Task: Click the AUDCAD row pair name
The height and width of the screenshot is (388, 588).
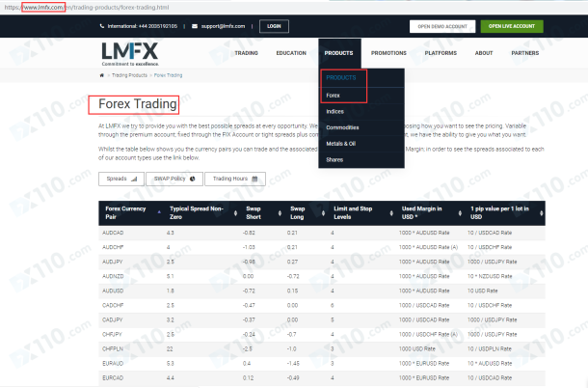Action: pyautogui.click(x=113, y=233)
